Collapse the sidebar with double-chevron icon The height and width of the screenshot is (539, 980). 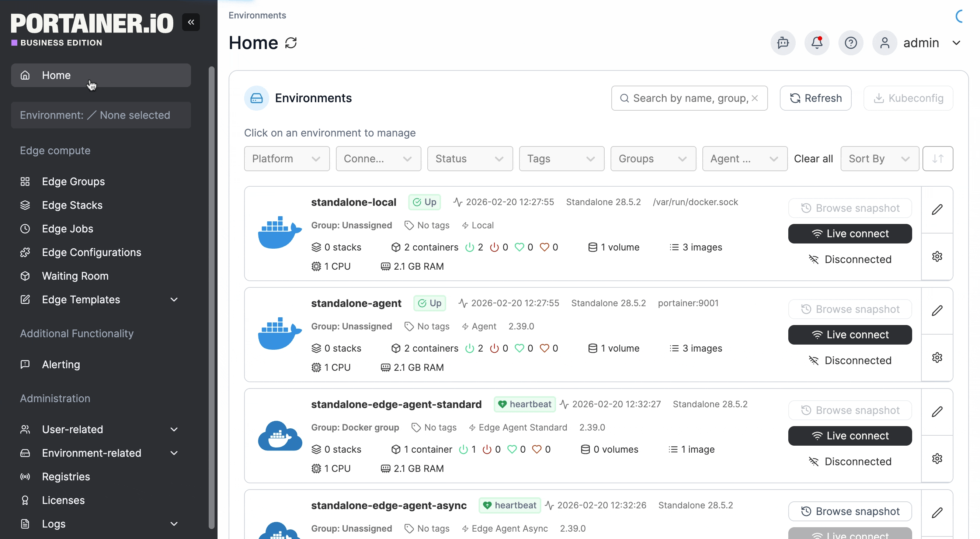click(x=191, y=22)
